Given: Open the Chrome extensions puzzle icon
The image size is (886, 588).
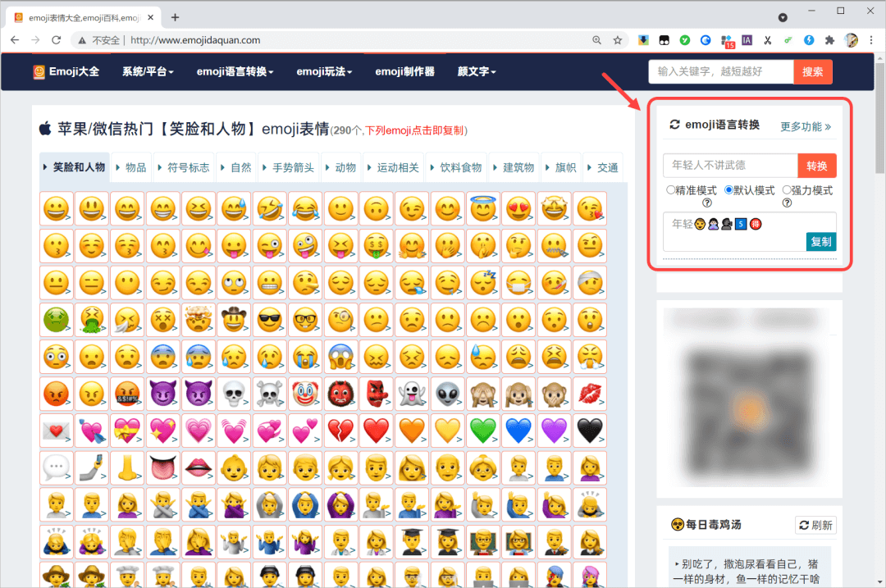Looking at the screenshot, I should (829, 40).
